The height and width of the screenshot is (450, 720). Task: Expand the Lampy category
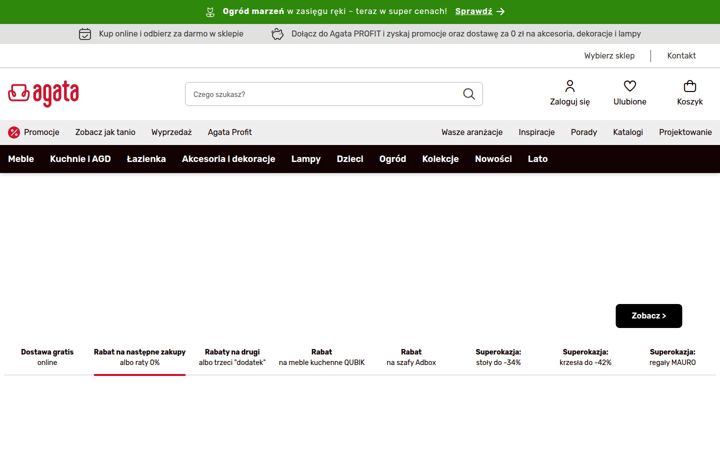click(306, 159)
